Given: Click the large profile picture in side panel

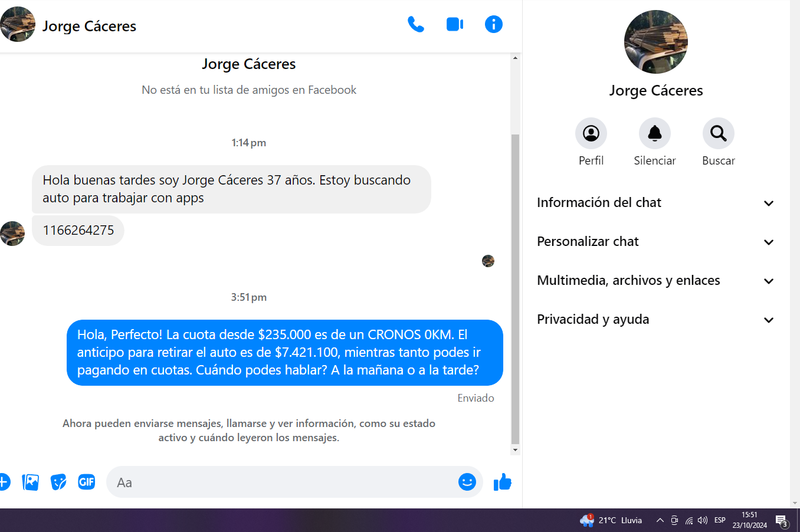Looking at the screenshot, I should 656,42.
